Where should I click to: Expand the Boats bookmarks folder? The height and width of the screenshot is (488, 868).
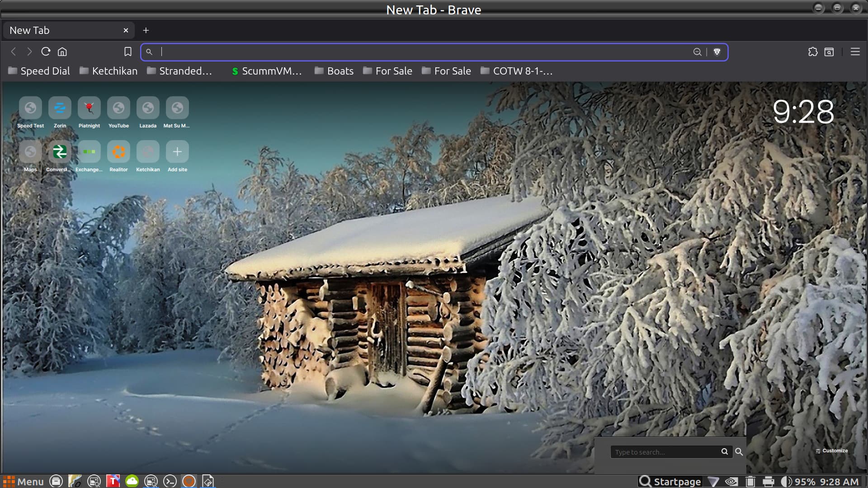click(x=334, y=71)
